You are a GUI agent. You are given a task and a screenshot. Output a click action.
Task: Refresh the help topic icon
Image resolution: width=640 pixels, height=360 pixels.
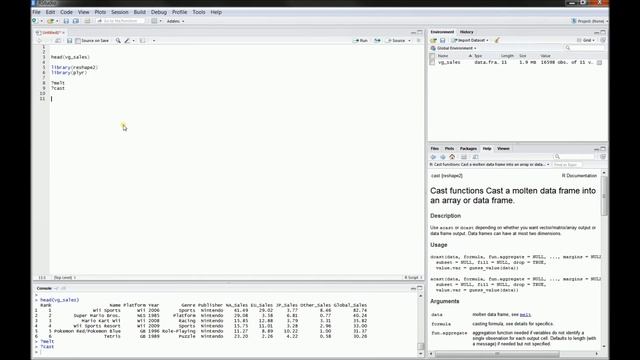pyautogui.click(x=603, y=157)
